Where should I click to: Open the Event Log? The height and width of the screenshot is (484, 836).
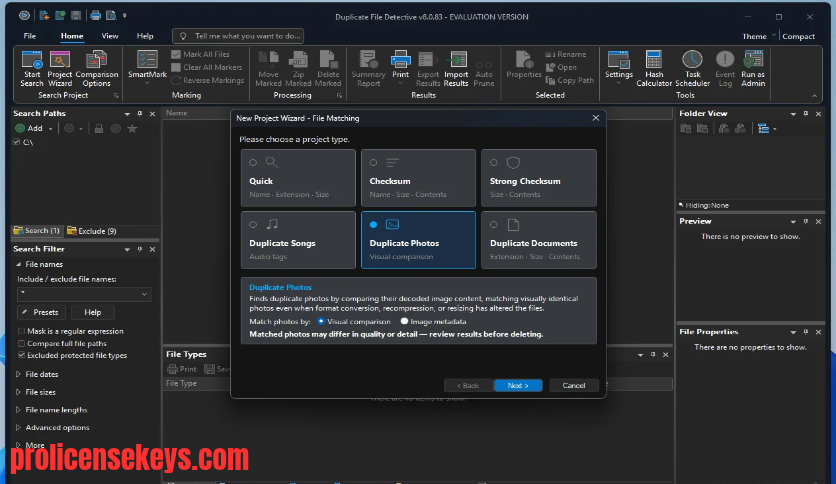tap(725, 68)
